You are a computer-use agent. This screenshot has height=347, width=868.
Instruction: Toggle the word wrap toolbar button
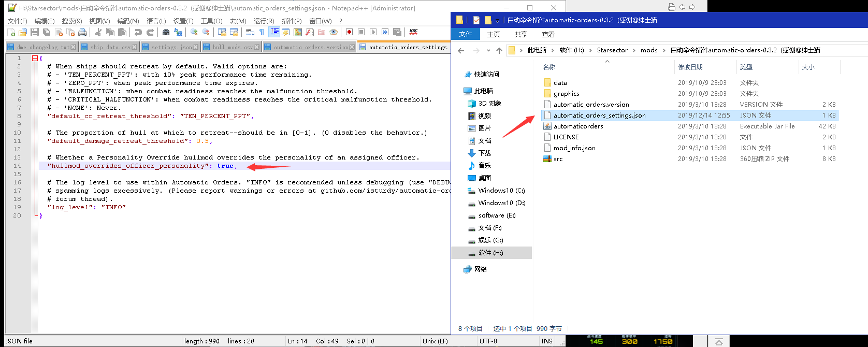pos(250,32)
